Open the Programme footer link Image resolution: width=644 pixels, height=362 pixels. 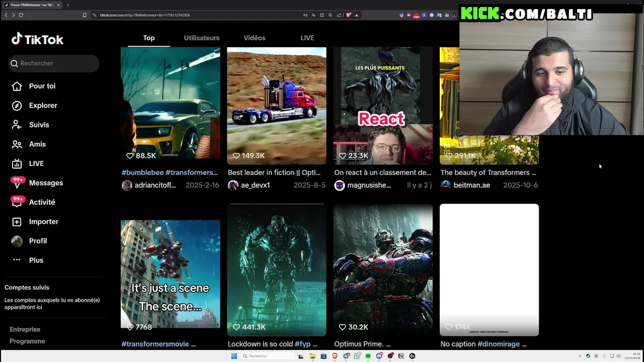pyautogui.click(x=27, y=341)
